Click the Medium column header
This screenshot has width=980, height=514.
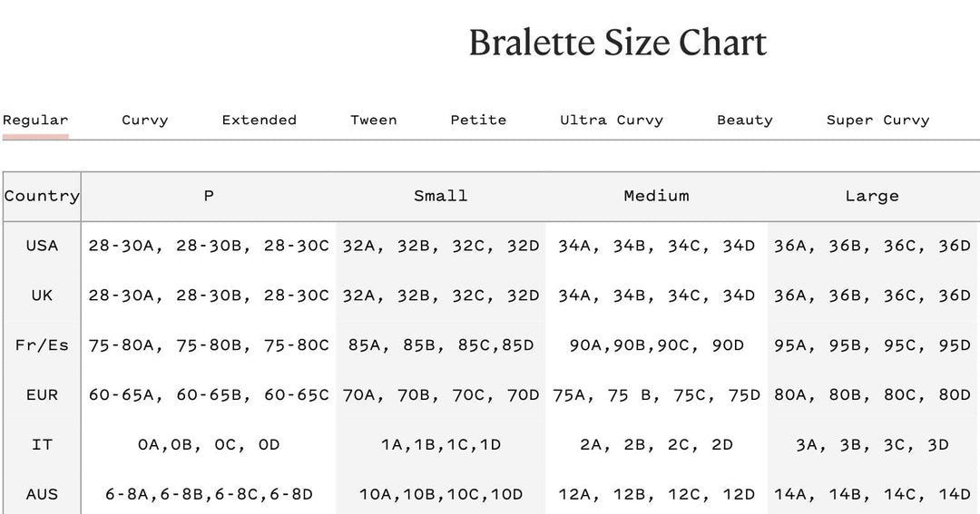point(656,196)
